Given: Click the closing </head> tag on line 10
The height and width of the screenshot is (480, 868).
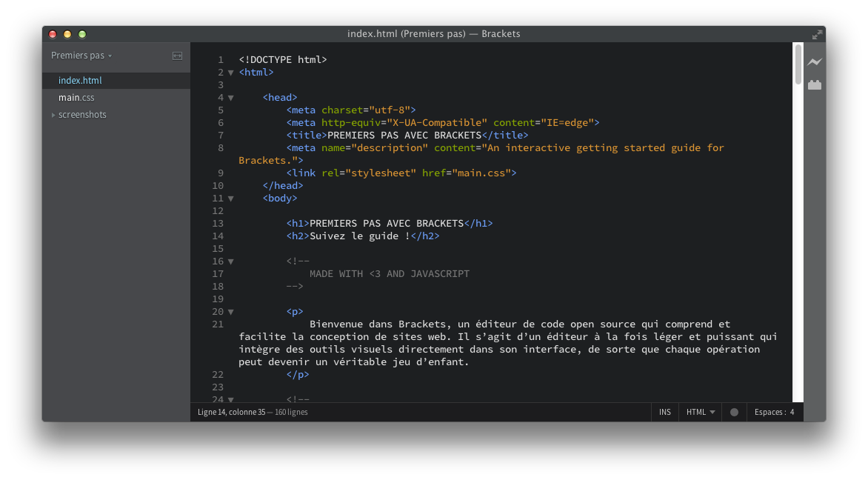Looking at the screenshot, I should pyautogui.click(x=283, y=186).
